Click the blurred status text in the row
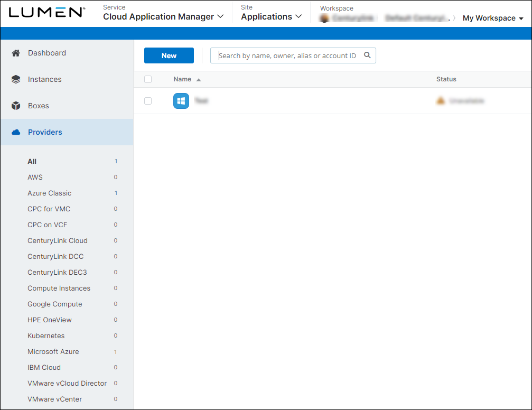The width and height of the screenshot is (532, 410). [466, 101]
